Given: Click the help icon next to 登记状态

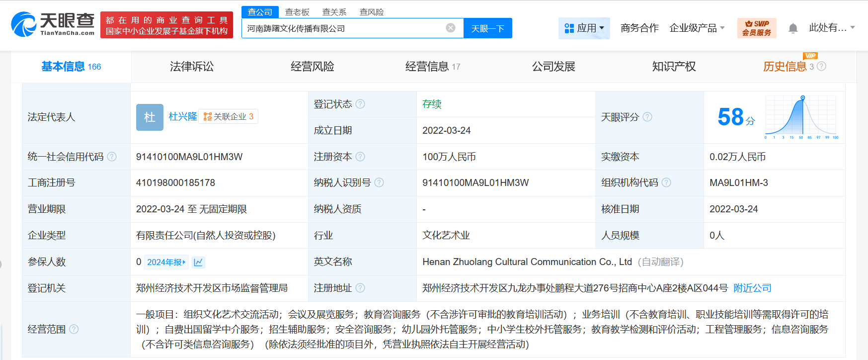Looking at the screenshot, I should [360, 104].
